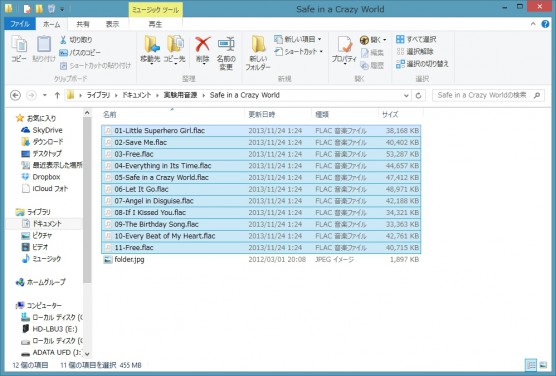The height and width of the screenshot is (376, 556).
Task: Click the Forward navigation arrow
Action: pos(31,95)
